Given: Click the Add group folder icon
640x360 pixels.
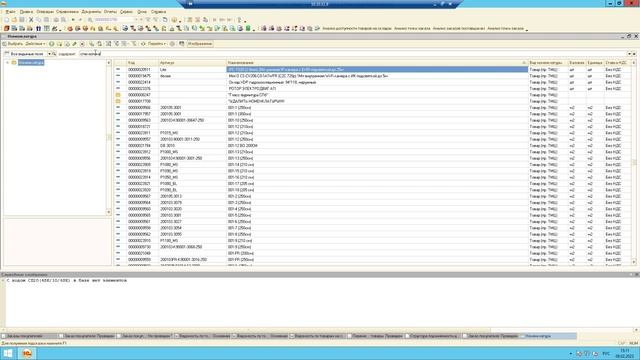Looking at the screenshot, I should point(60,44).
